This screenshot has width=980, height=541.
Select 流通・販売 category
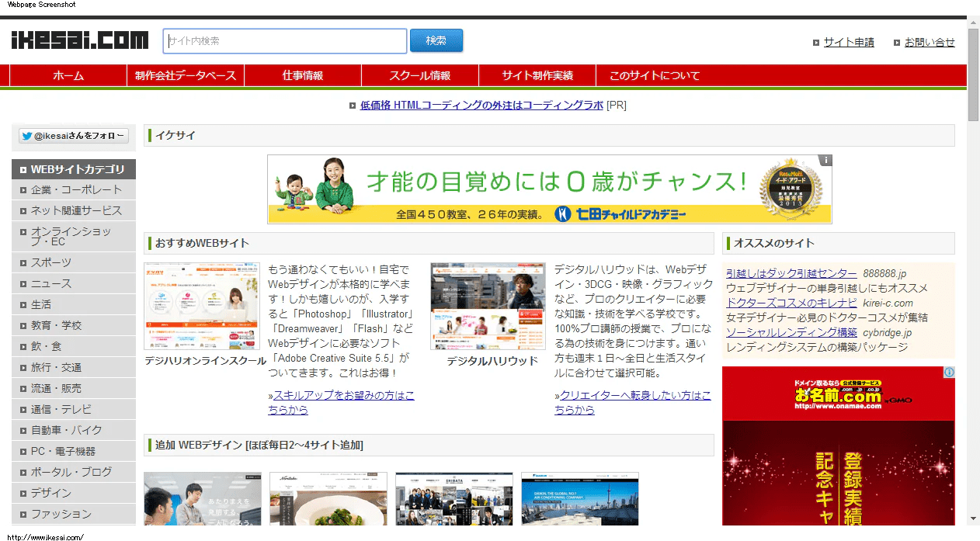[x=74, y=388]
